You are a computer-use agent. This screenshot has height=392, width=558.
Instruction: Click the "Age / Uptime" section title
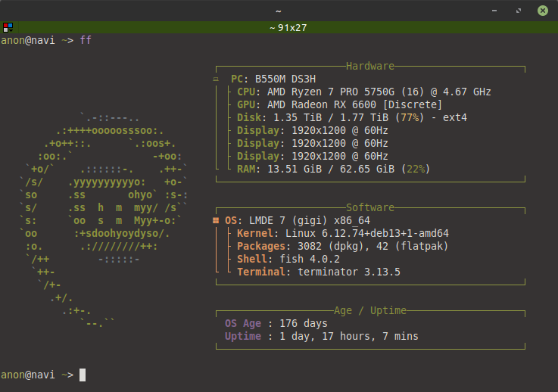click(x=369, y=310)
